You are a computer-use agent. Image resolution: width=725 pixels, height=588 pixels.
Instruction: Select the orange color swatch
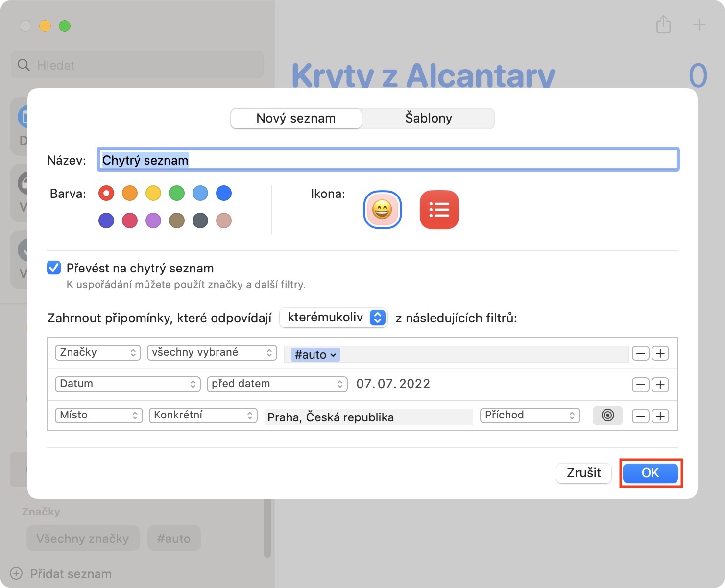point(130,193)
